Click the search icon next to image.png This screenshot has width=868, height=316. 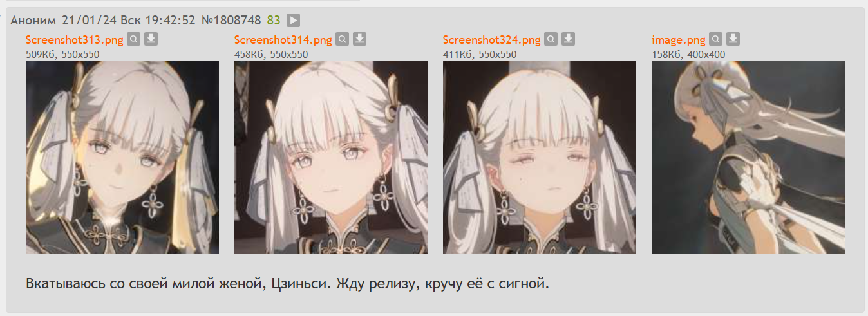716,39
